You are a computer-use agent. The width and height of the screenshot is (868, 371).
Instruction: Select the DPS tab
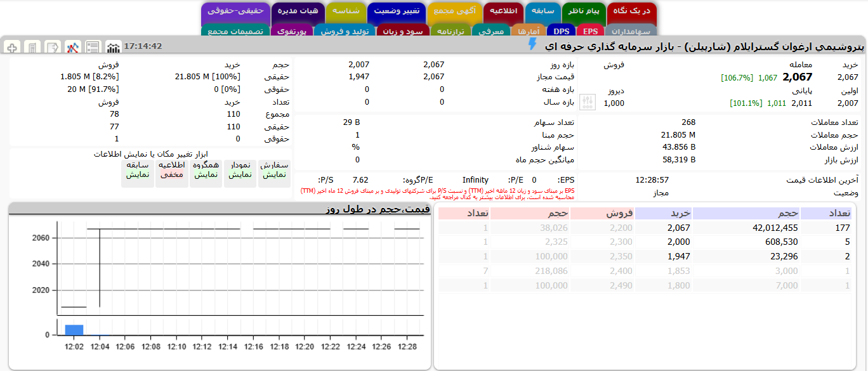click(x=561, y=30)
